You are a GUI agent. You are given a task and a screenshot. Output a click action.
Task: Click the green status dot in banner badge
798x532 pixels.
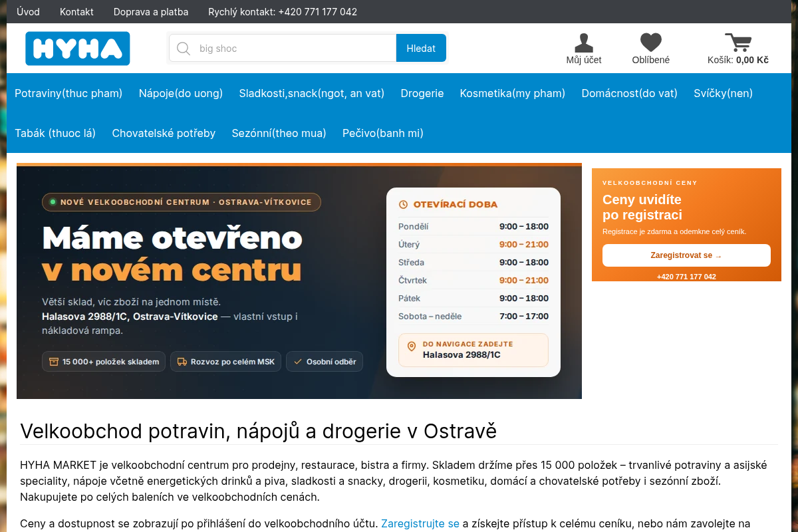pos(53,202)
